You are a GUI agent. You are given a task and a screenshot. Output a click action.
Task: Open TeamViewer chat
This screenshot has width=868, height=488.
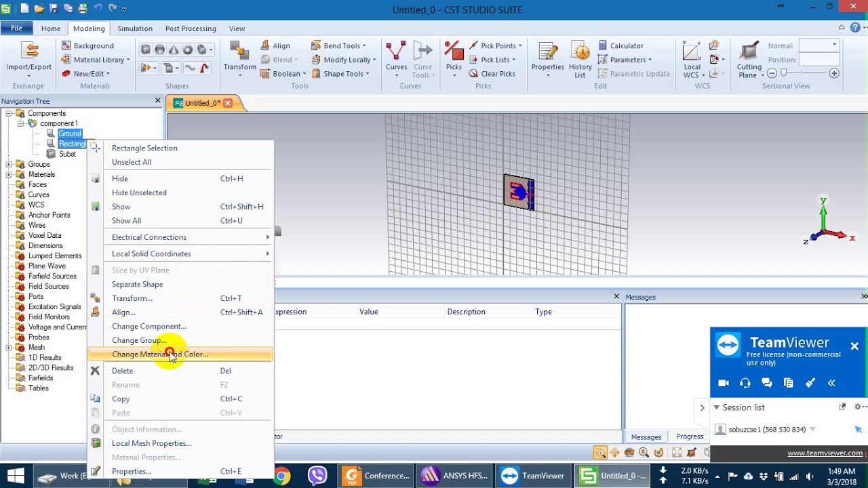(767, 383)
